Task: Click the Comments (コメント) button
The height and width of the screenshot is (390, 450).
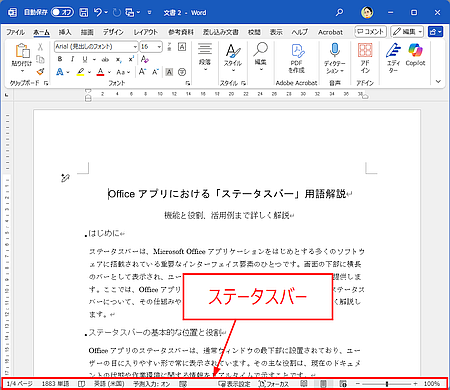Action: pos(370,32)
